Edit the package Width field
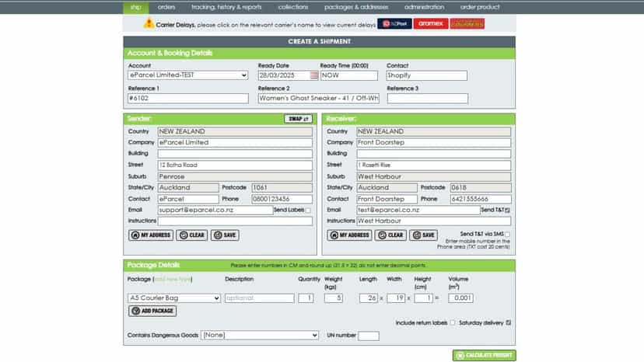644x362 pixels. 396,298
